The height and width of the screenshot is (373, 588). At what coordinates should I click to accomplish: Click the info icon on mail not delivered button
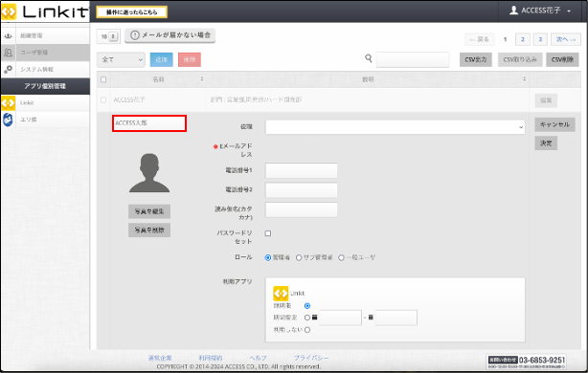coord(135,35)
